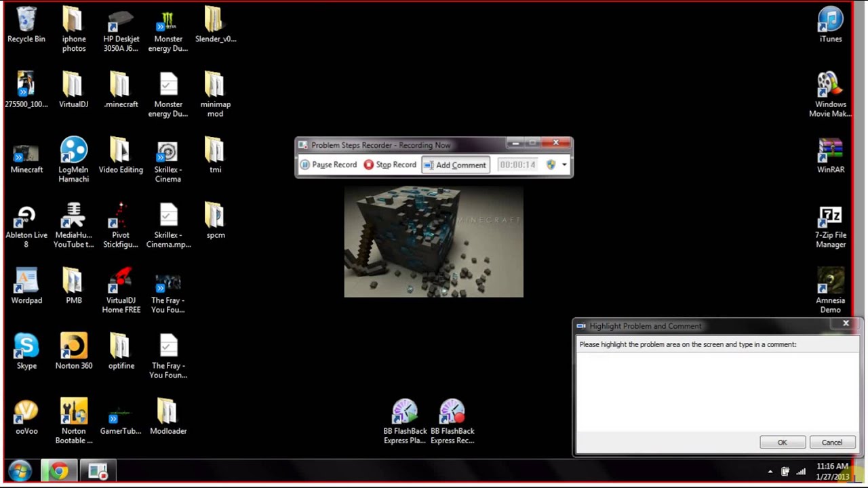Select VirtualDJ Home FREE shortcut
The width and height of the screenshot is (868, 488).
[x=121, y=291]
